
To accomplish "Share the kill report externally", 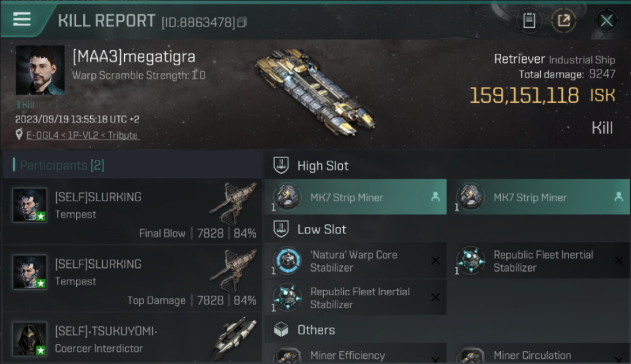I will coord(564,20).
